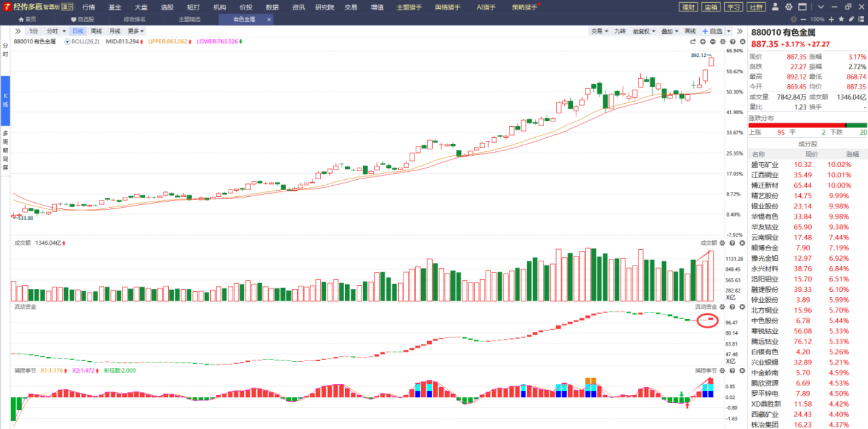This screenshot has width=868, height=429.
Task: Click the pencil edit icon in tab bar
Action: [851, 19]
